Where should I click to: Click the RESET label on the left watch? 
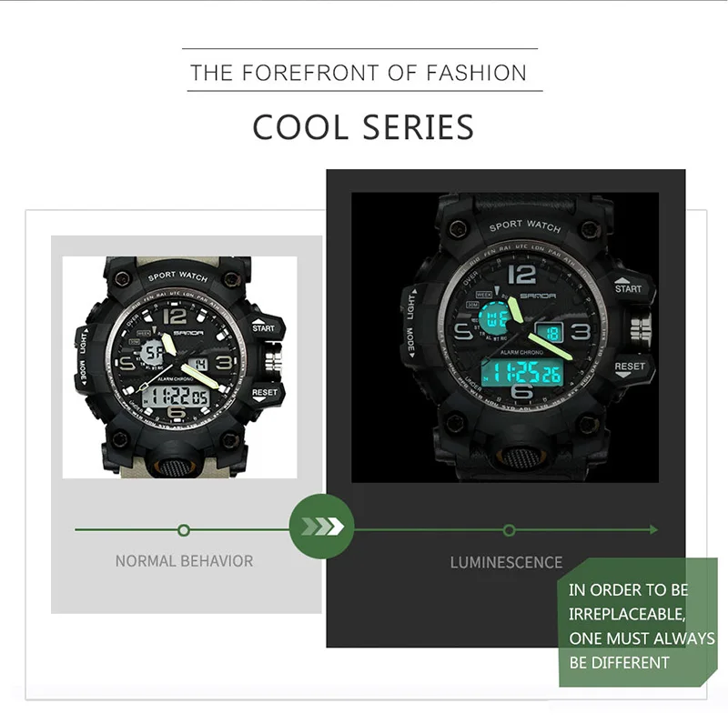(265, 393)
